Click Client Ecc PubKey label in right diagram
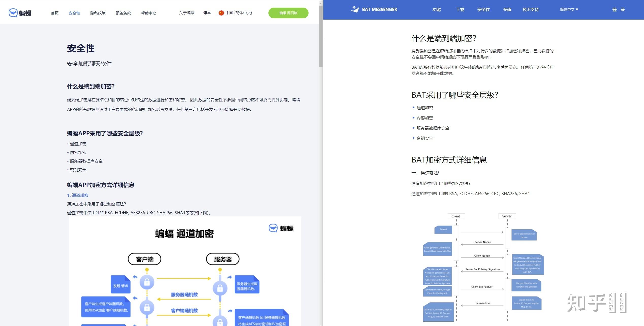Image resolution: width=644 pixels, height=326 pixels. [x=482, y=287]
